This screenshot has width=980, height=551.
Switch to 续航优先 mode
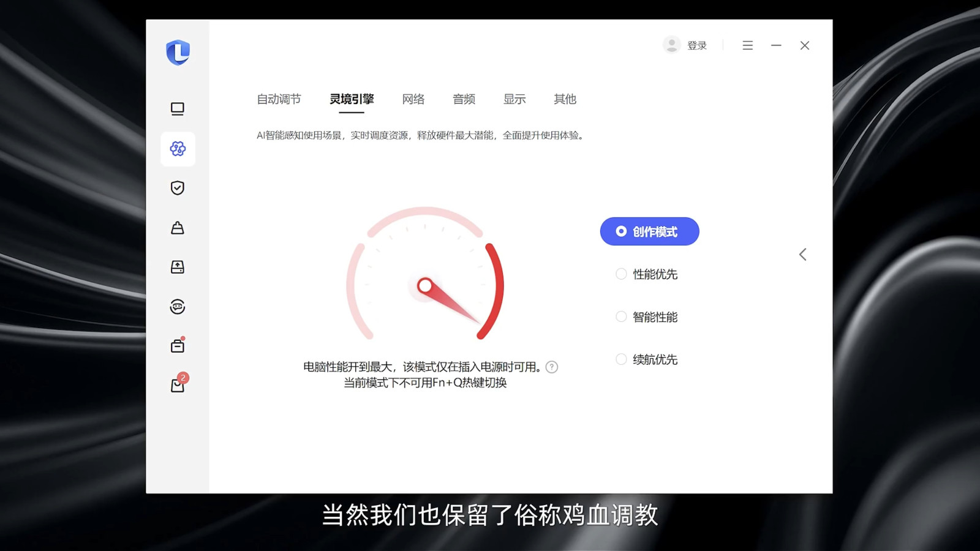(647, 359)
